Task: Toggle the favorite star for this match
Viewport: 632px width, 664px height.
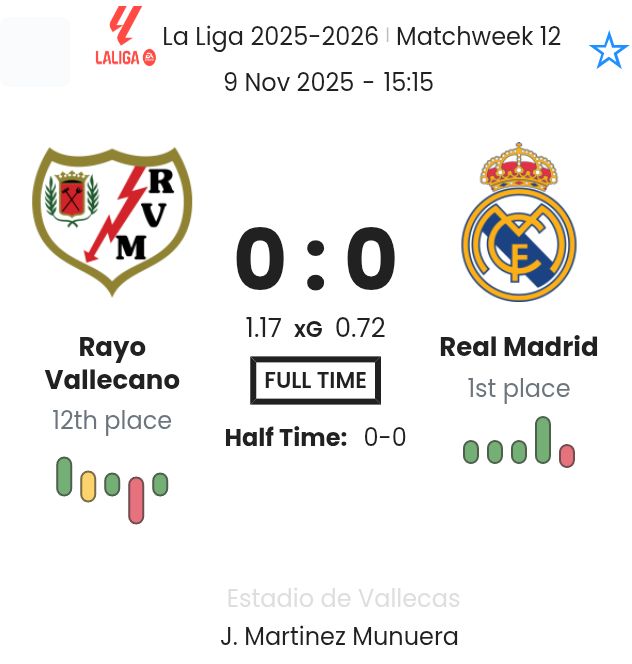Action: pyautogui.click(x=608, y=51)
